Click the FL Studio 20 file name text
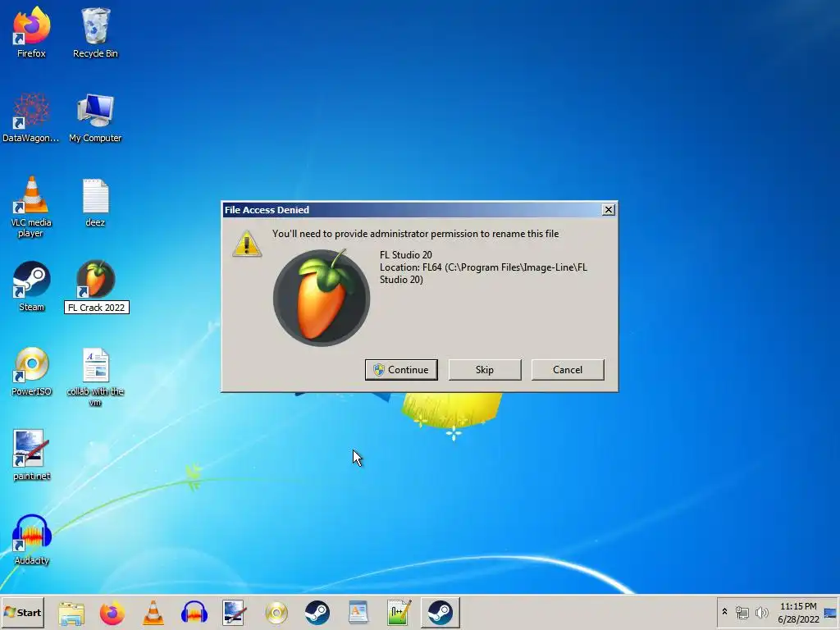Viewport: 840px width, 630px height. tap(405, 255)
